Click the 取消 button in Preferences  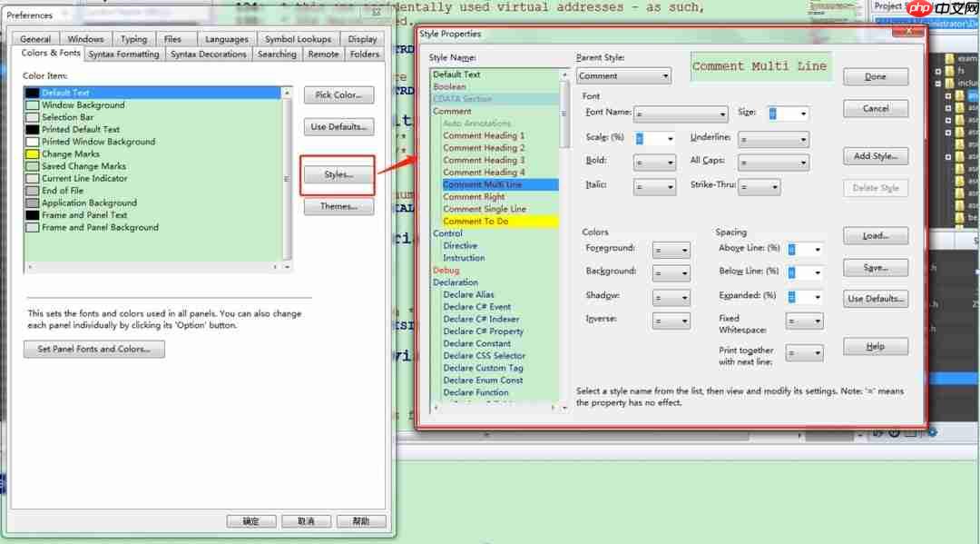[x=306, y=521]
